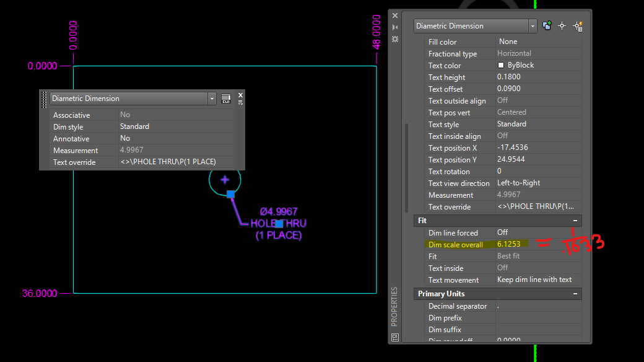Click the Auto-hide arrows on the palette
Screen dimensions: 644x362
394,27
